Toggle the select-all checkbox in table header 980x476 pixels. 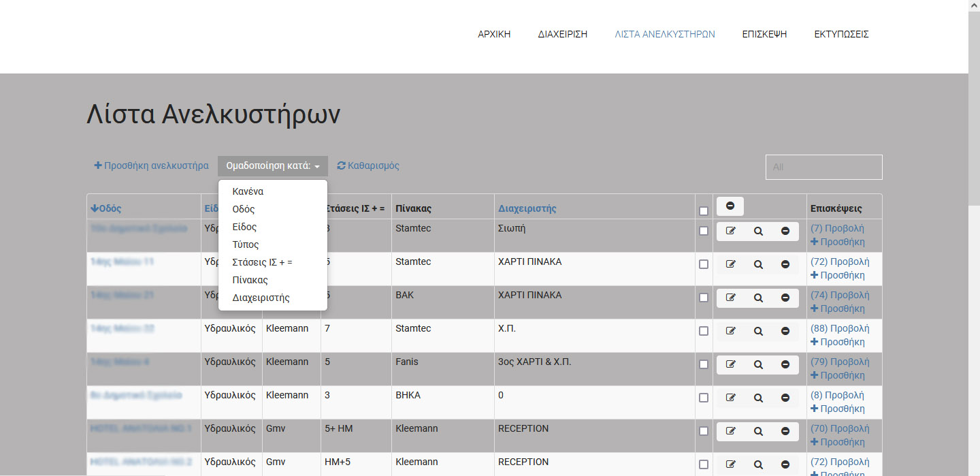704,211
